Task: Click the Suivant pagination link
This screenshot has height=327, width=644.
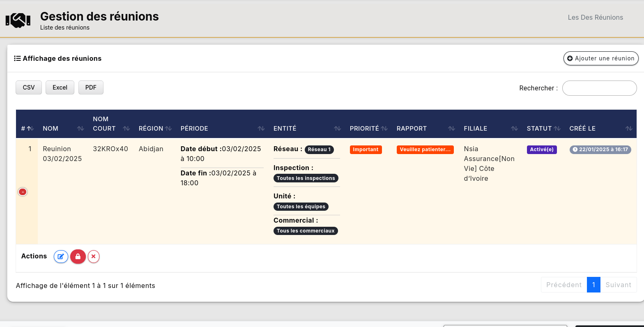Action: [x=618, y=285]
